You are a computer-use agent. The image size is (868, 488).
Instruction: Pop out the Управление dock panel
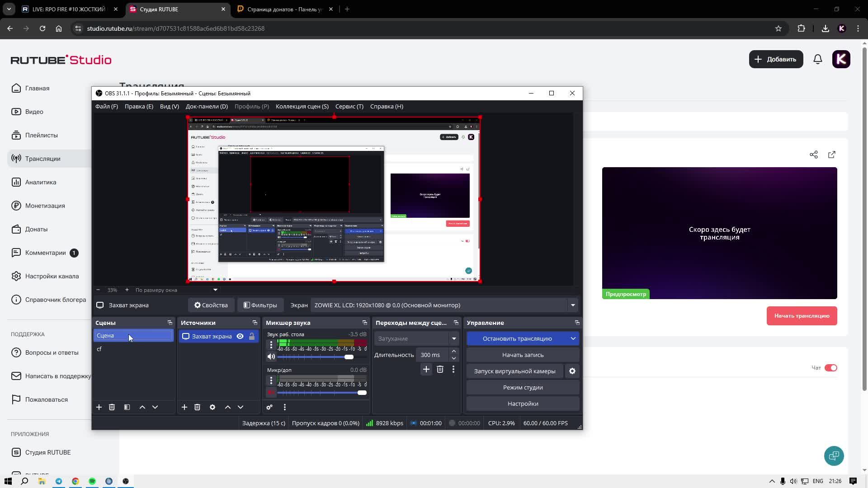[x=577, y=323]
